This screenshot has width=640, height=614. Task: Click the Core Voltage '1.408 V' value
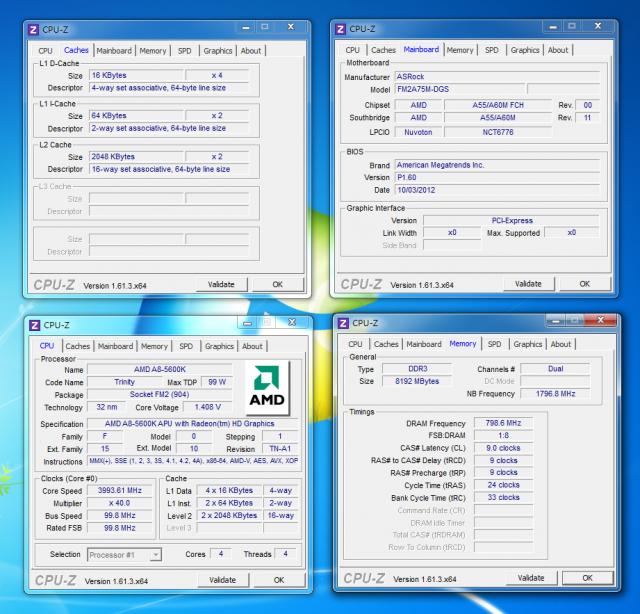coord(208,407)
